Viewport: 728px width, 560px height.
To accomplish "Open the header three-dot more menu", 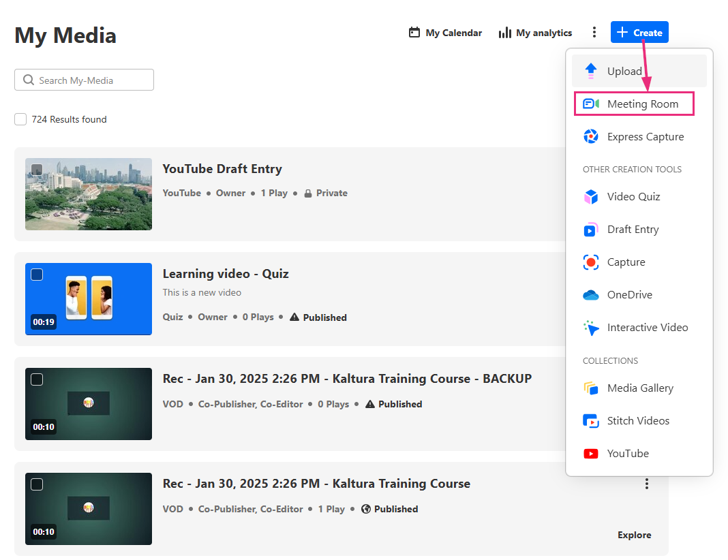I will point(594,32).
